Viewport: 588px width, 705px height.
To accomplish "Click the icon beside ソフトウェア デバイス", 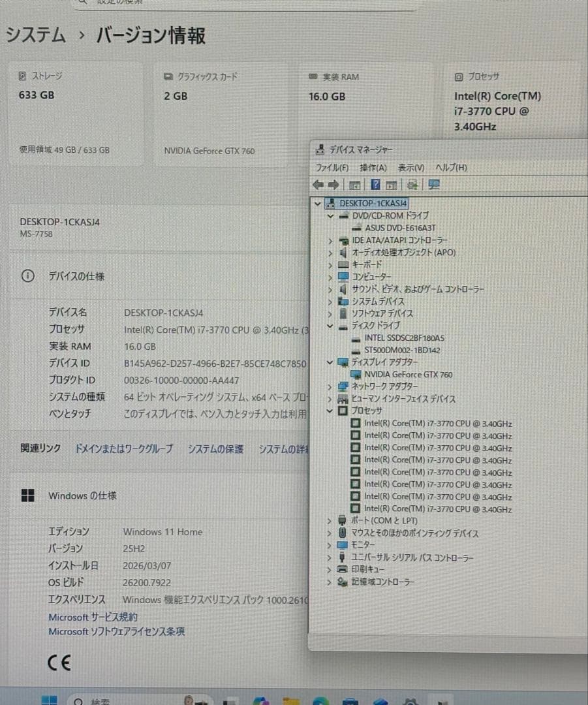I will pos(343,313).
